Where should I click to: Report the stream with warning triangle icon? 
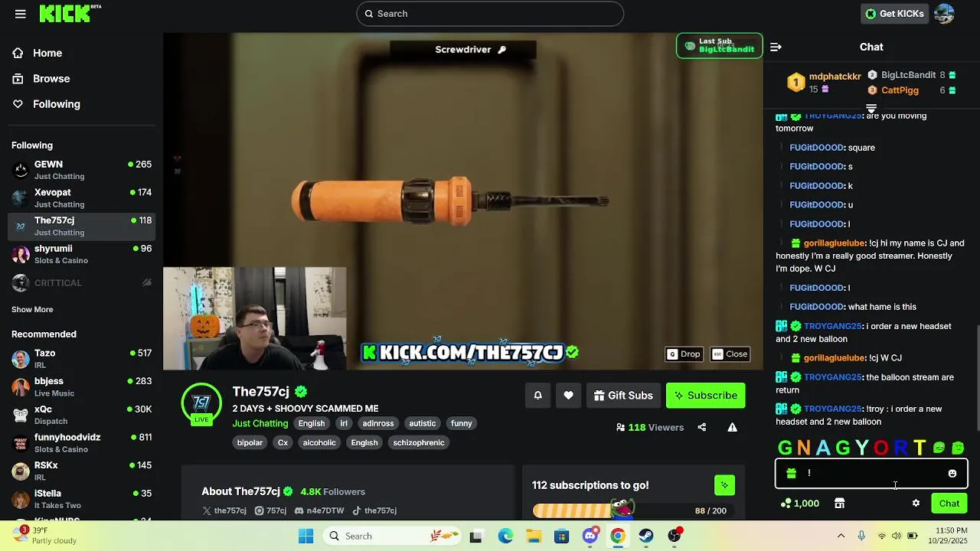(733, 428)
